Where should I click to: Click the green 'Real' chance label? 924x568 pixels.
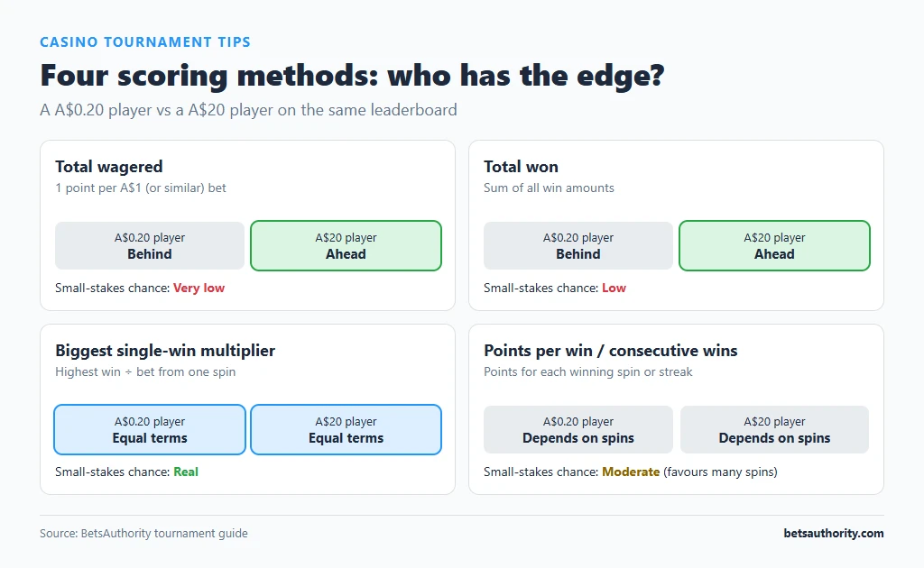coord(186,472)
